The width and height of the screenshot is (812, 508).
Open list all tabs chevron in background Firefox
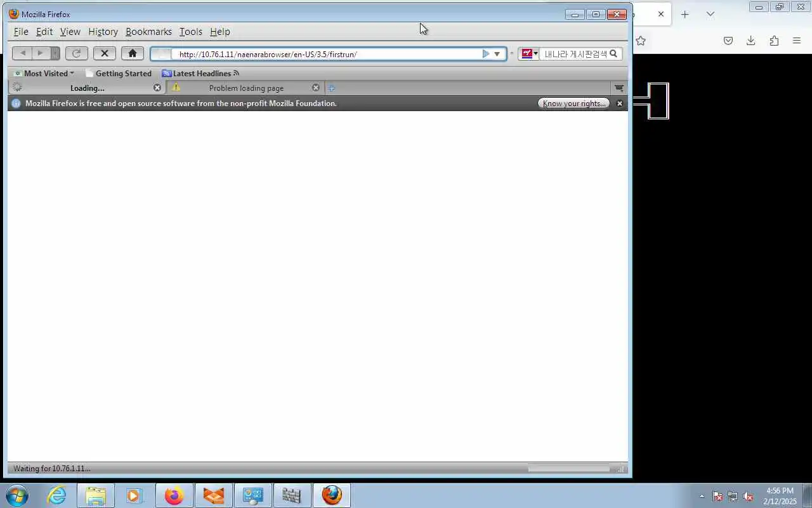[710, 14]
